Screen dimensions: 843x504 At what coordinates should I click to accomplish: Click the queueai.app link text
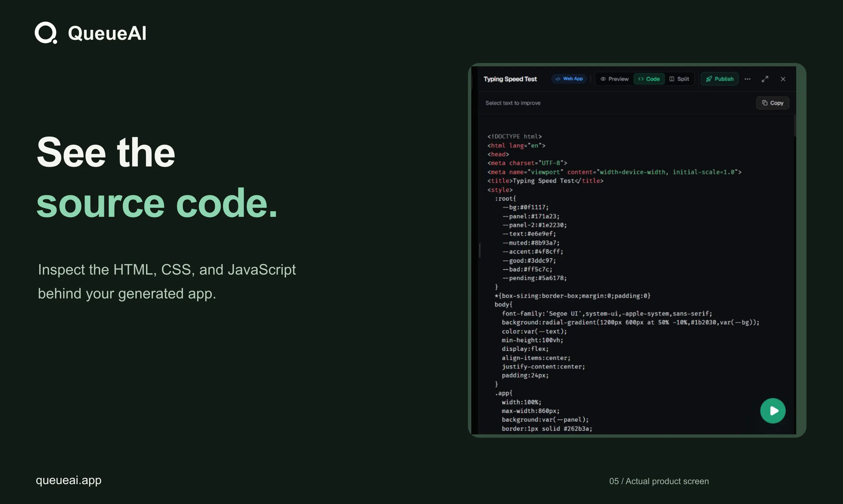(x=69, y=480)
